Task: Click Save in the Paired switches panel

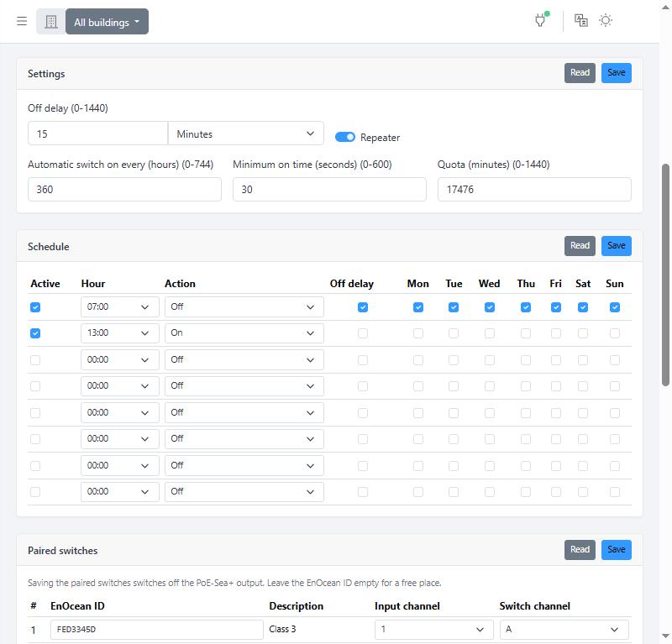Action: [616, 550]
